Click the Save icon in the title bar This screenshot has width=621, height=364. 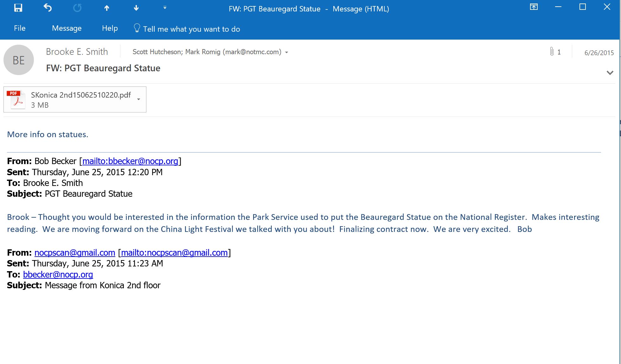18,8
